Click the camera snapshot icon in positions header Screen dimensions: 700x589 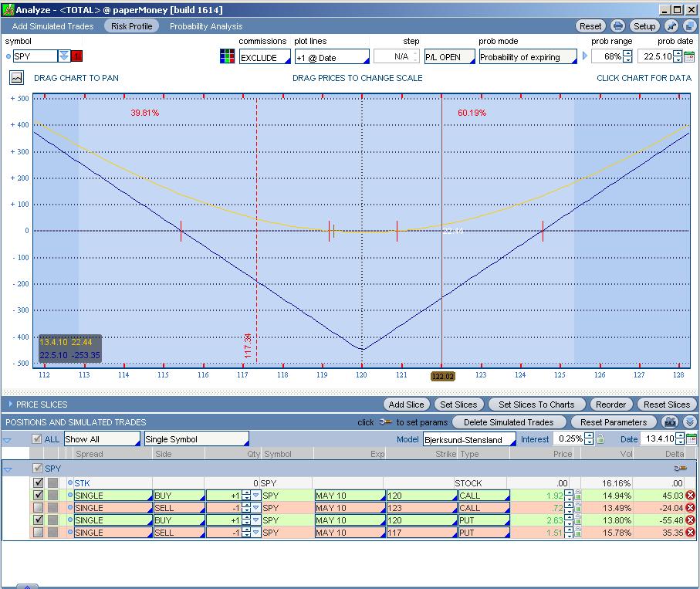pyautogui.click(x=670, y=422)
